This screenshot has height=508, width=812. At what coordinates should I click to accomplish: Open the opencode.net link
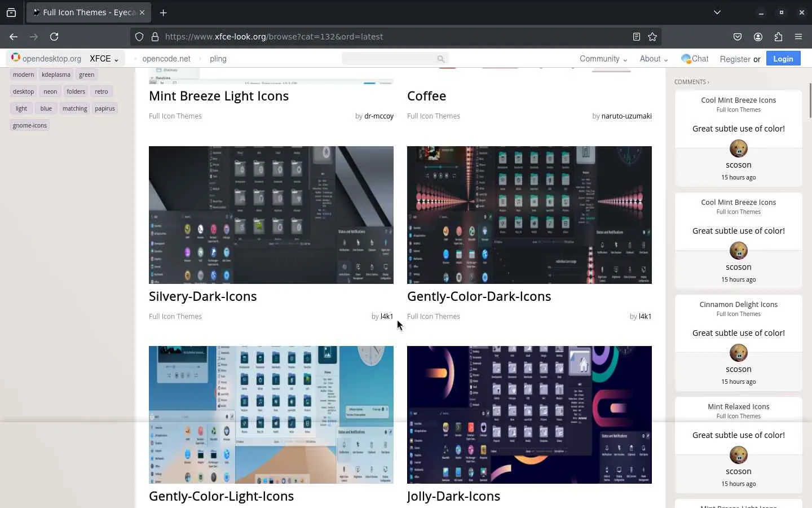click(166, 59)
